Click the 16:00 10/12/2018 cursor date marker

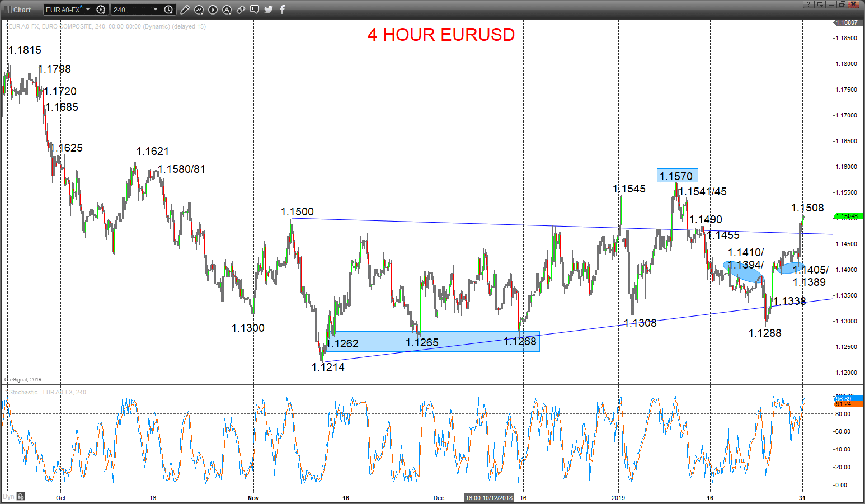pos(490,497)
